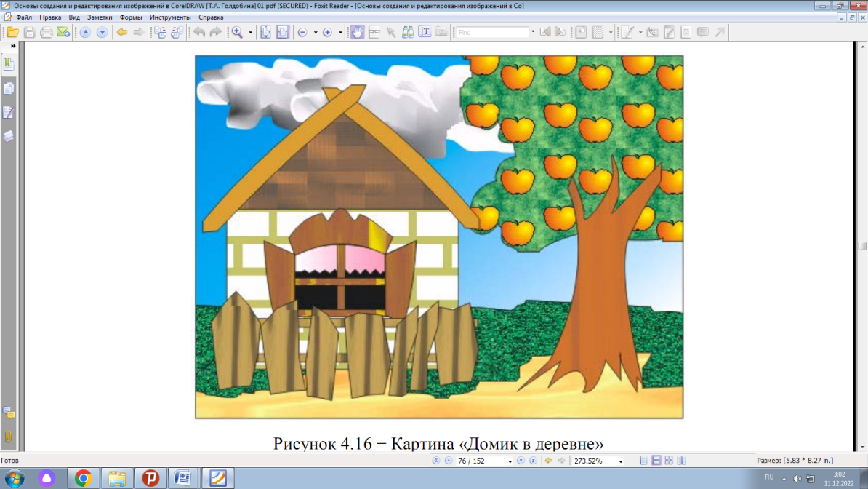Go back to previous view in the top toolbar

pos(122,32)
